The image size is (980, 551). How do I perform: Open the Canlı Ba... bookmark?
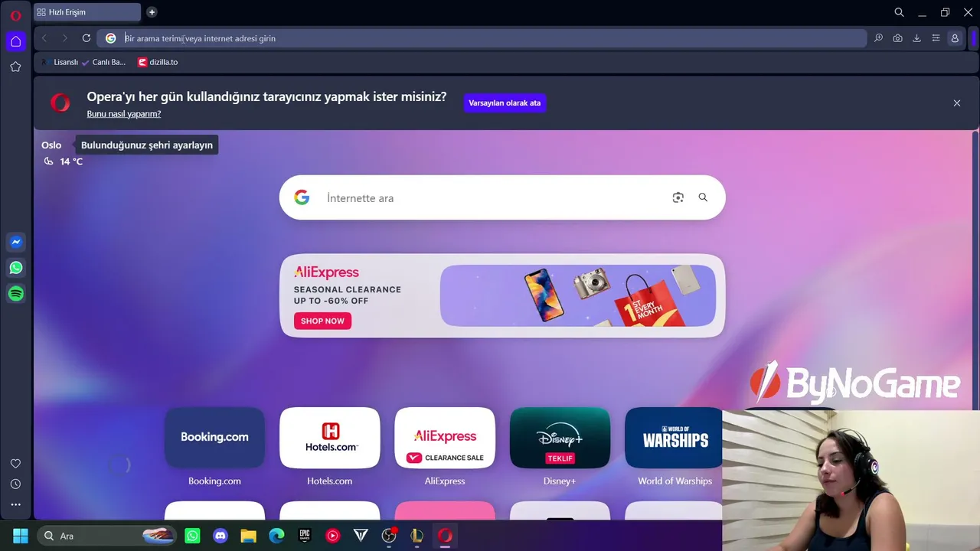point(103,62)
